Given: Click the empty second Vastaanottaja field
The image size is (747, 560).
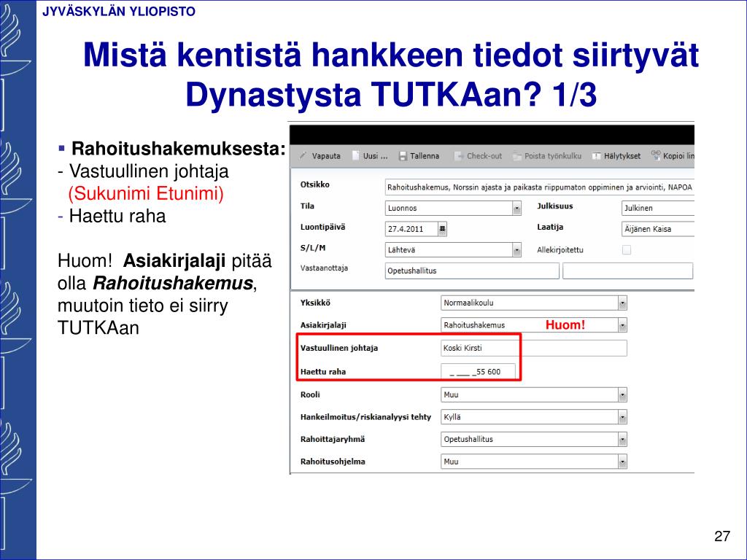Looking at the screenshot, I should 627,271.
